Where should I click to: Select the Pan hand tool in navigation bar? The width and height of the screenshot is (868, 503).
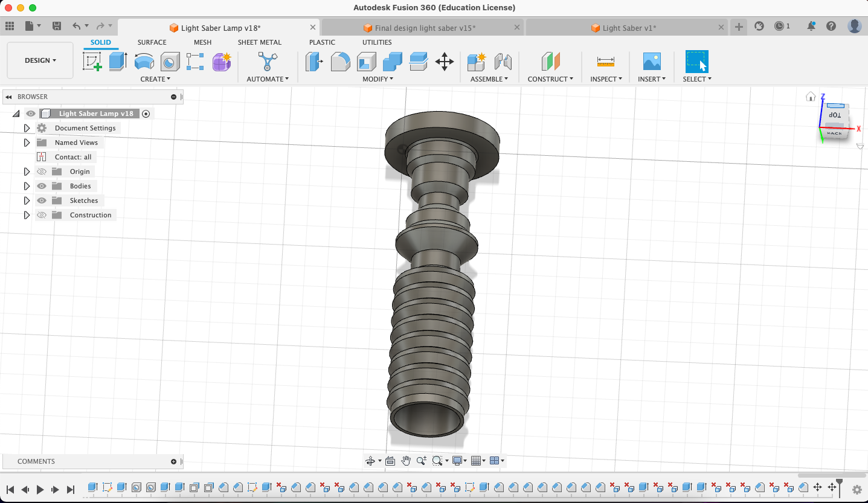(406, 461)
